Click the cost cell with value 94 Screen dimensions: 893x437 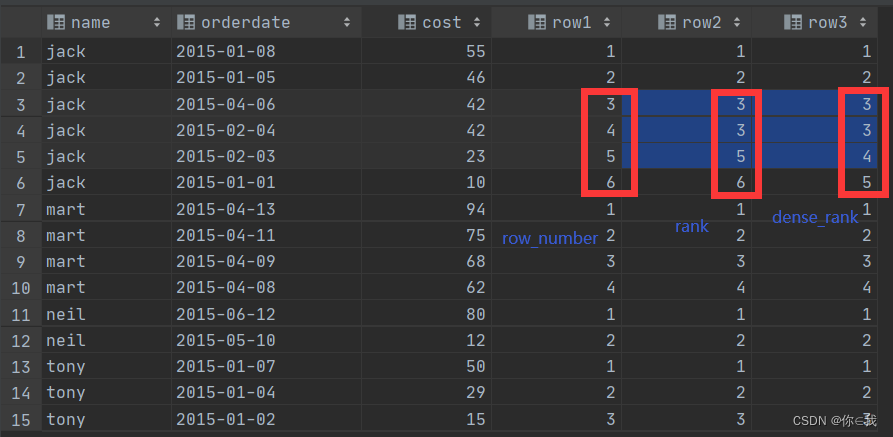click(x=426, y=209)
